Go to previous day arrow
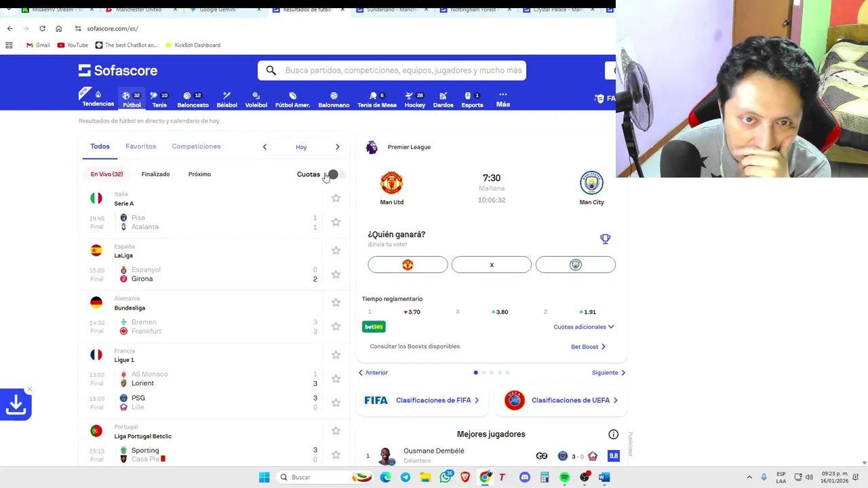The height and width of the screenshot is (488, 868). pyautogui.click(x=264, y=147)
